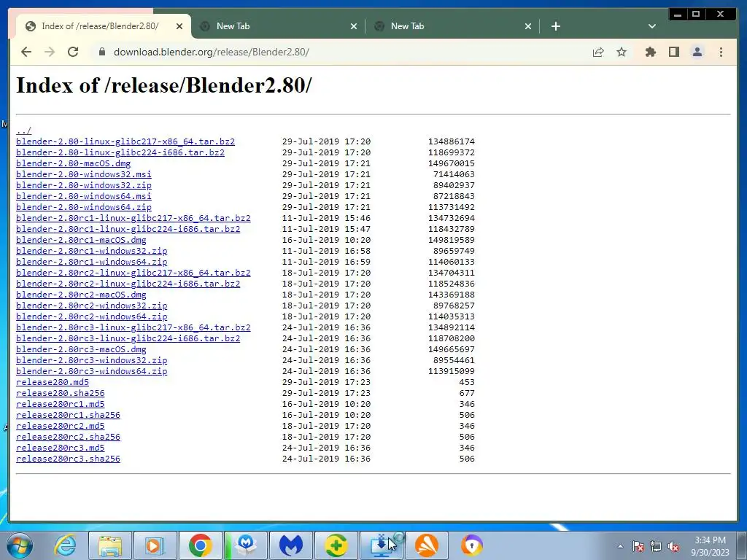The width and height of the screenshot is (747, 560).
Task: Launch Internet Explorer from the taskbar
Action: point(65,545)
